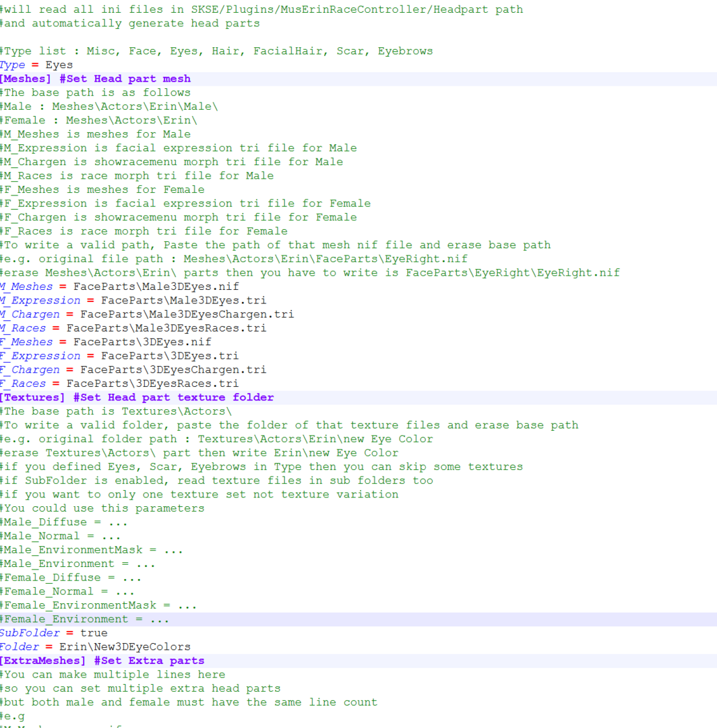This screenshot has width=717, height=728.
Task: Click the Folder Erin\New3DEyeColors line
Action: click(95, 647)
